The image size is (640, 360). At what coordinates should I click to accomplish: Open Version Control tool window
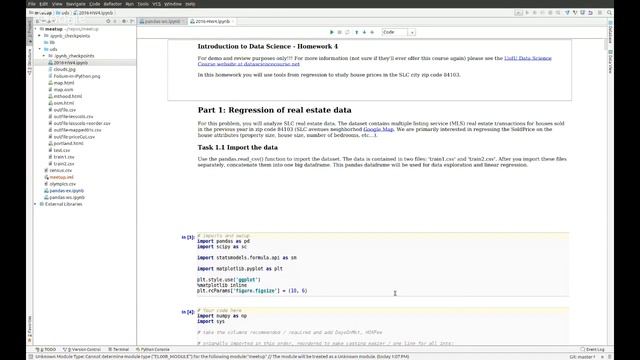[82, 349]
